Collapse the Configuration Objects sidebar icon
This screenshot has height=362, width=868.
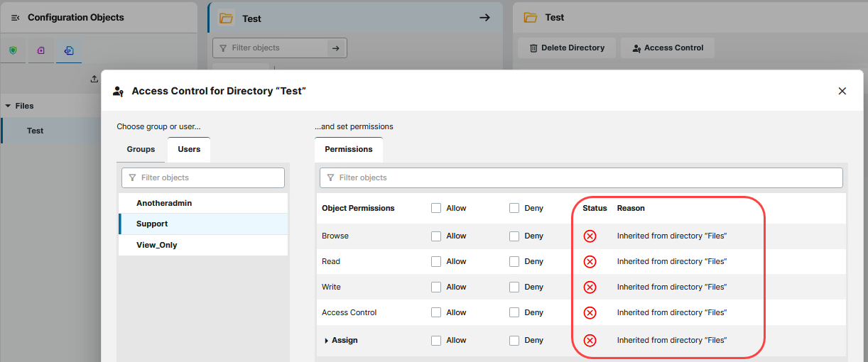pyautogui.click(x=15, y=18)
